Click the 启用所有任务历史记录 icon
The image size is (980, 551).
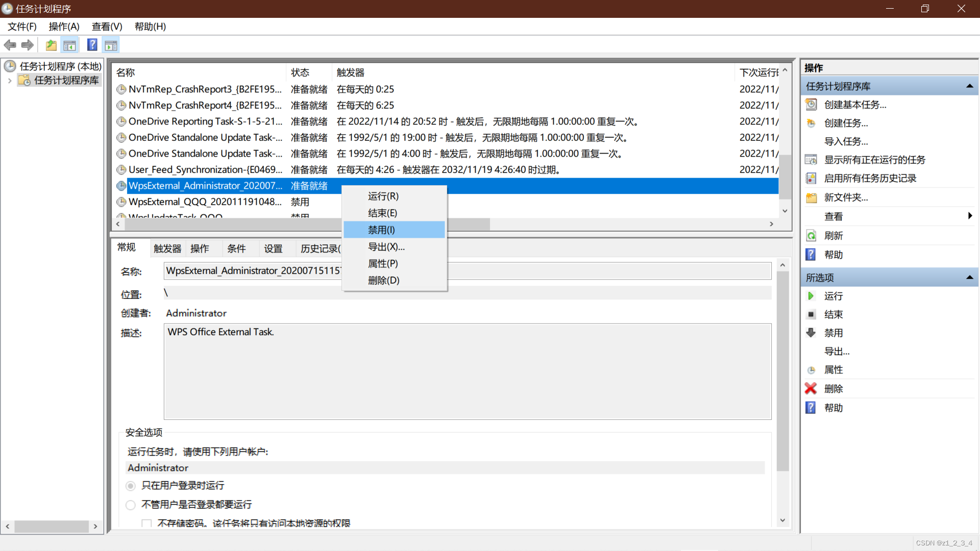point(811,178)
